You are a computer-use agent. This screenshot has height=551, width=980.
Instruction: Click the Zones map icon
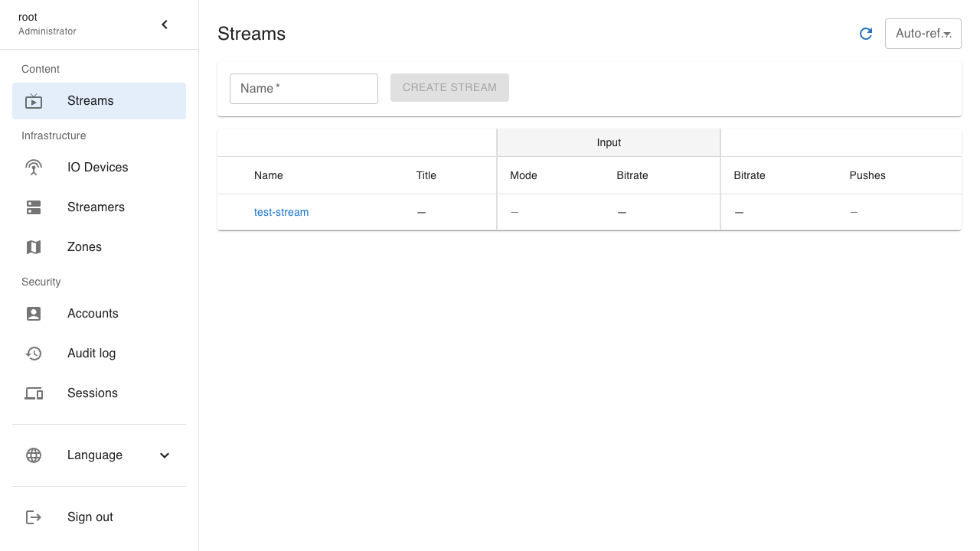[x=34, y=246]
